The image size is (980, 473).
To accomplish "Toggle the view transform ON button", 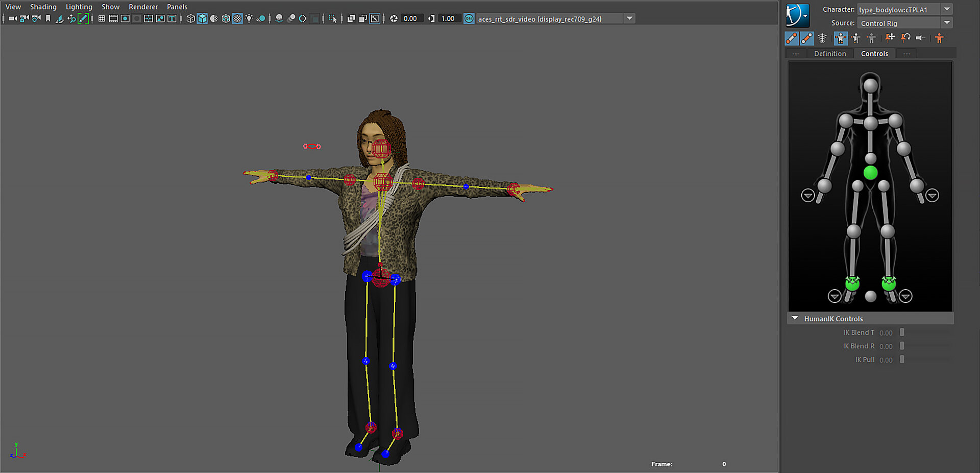I will coord(469,19).
